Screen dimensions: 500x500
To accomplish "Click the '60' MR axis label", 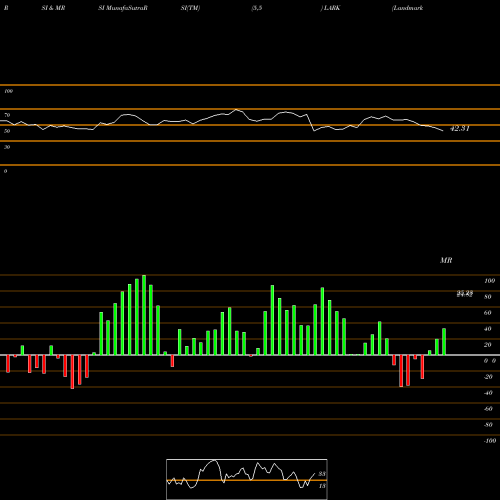I will click(x=488, y=313).
